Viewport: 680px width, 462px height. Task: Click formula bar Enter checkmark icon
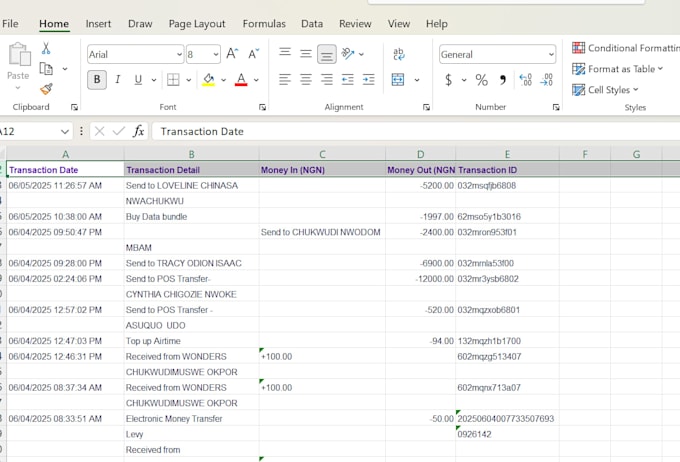[x=118, y=131]
